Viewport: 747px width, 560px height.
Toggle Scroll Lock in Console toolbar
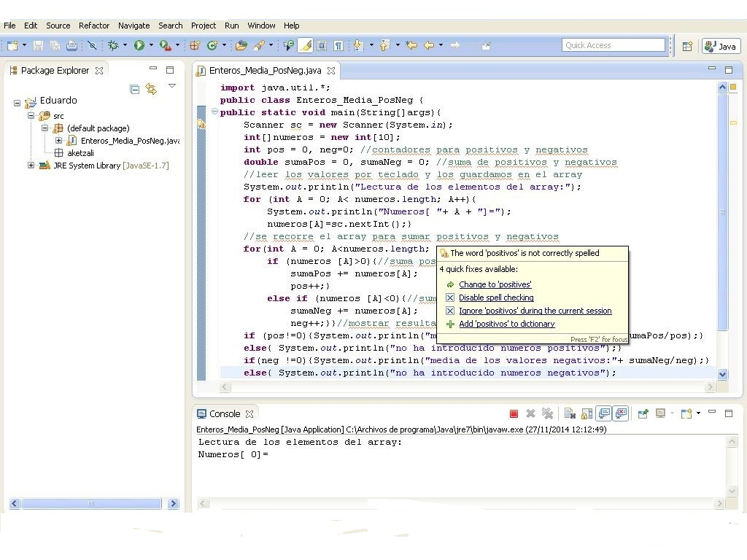coord(587,414)
